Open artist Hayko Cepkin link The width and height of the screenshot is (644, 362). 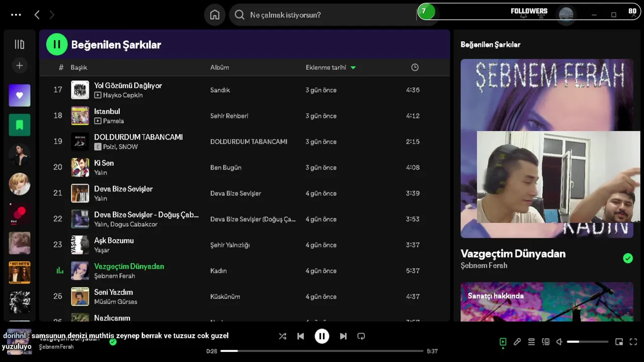point(123,95)
